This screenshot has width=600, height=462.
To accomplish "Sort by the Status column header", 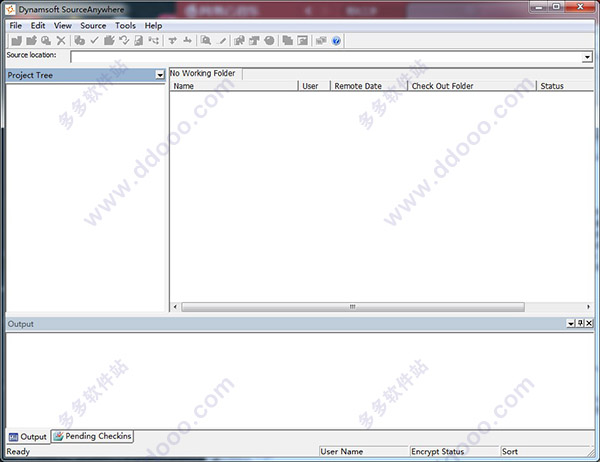I will click(566, 86).
